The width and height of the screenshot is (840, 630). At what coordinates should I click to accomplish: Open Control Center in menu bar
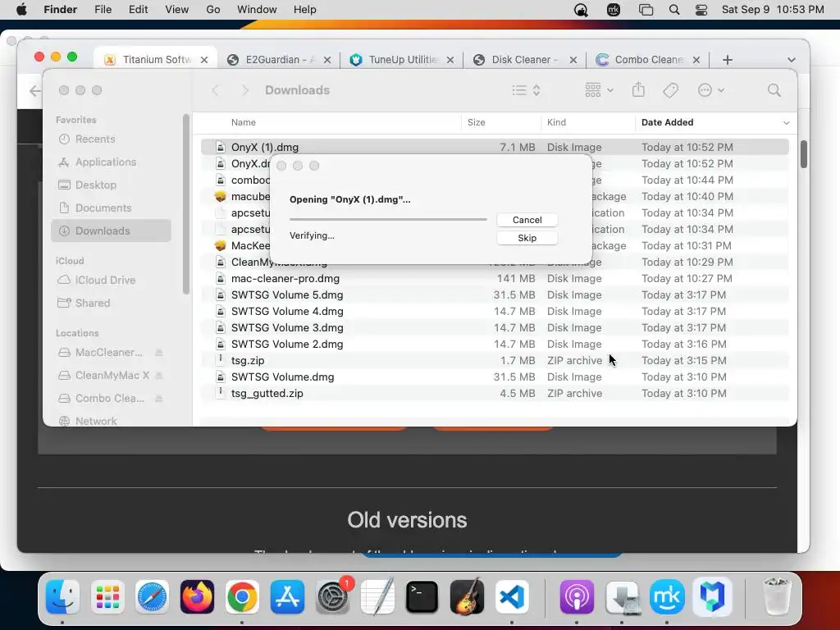point(701,10)
